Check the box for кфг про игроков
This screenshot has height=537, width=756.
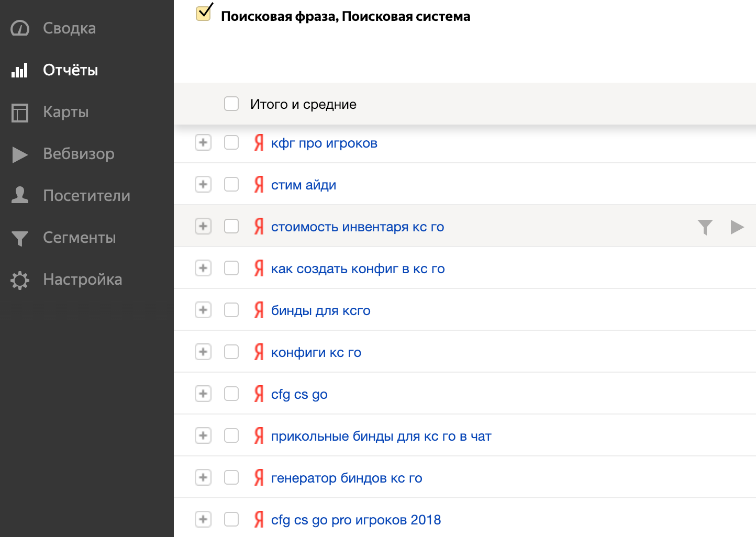pos(231,142)
